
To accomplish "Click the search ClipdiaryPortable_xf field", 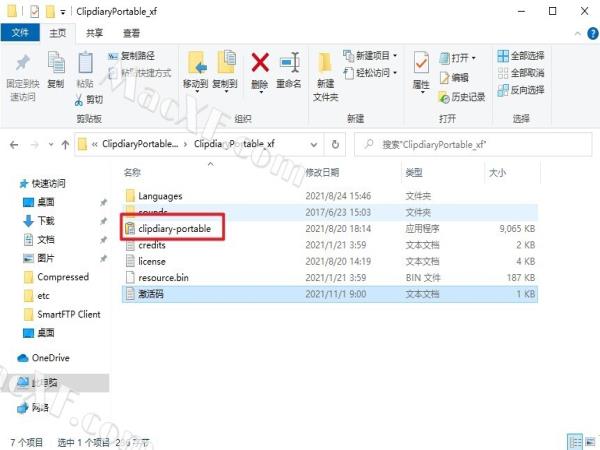I will (x=473, y=145).
